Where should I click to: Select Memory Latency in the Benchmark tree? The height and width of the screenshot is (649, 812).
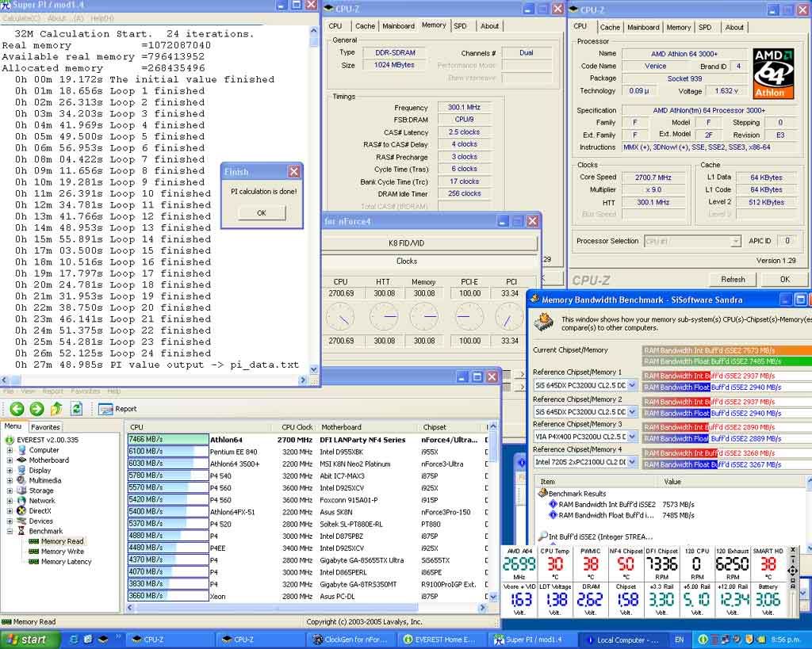66,562
